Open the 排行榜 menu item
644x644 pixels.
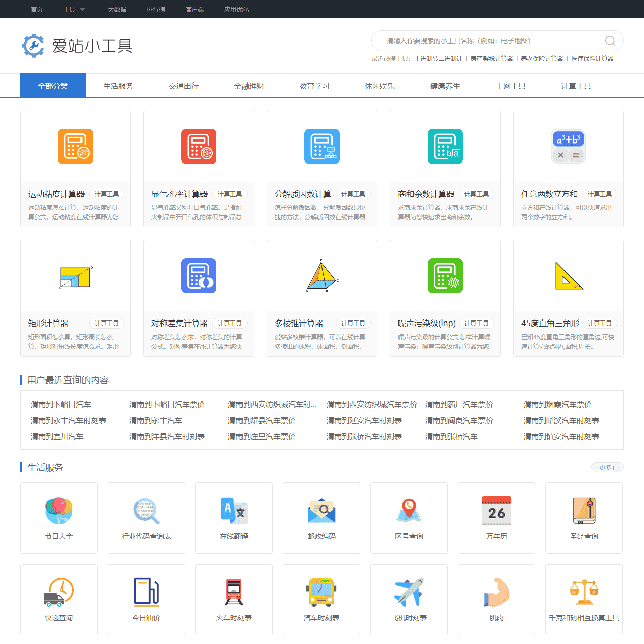pos(155,9)
